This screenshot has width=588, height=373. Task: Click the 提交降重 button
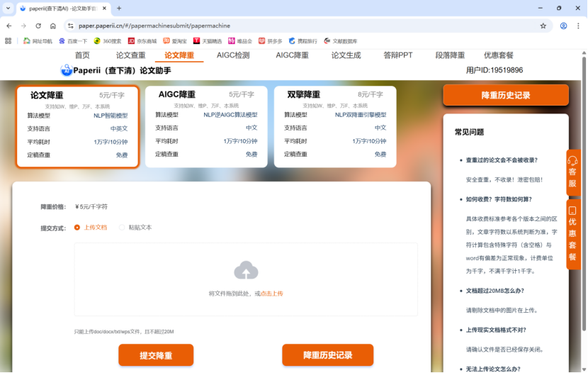(156, 355)
